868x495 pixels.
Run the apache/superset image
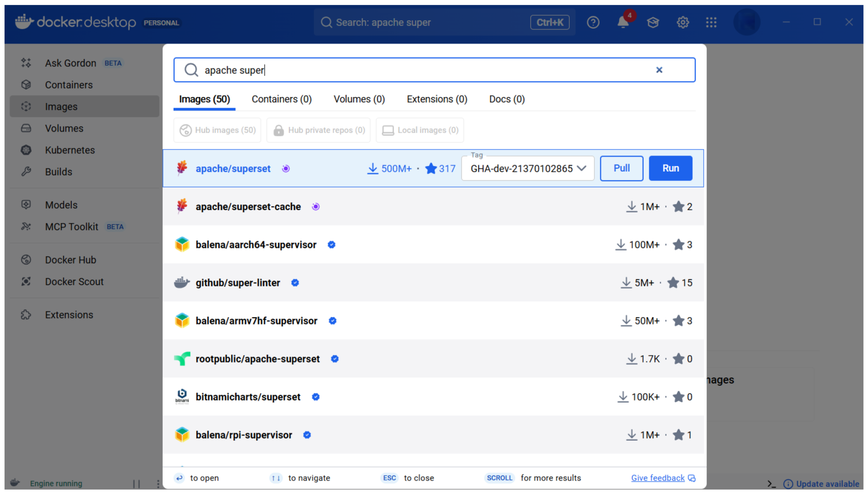pyautogui.click(x=670, y=168)
